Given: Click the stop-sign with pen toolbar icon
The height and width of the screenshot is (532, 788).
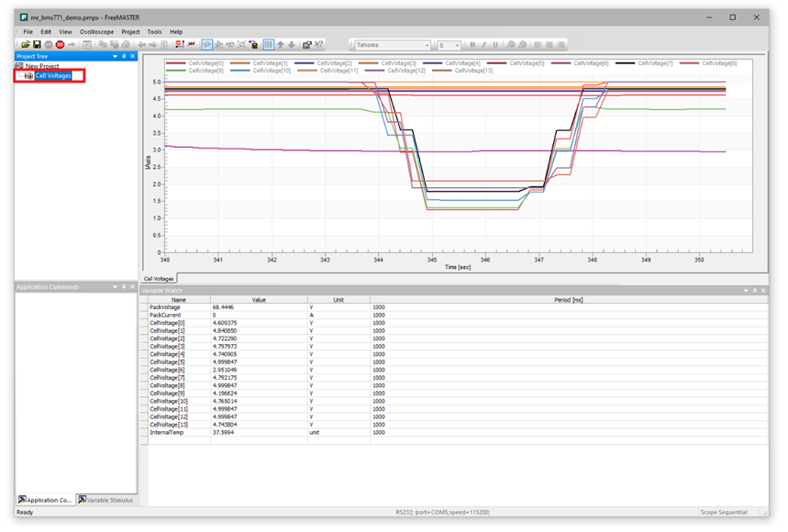Looking at the screenshot, I should (179, 45).
